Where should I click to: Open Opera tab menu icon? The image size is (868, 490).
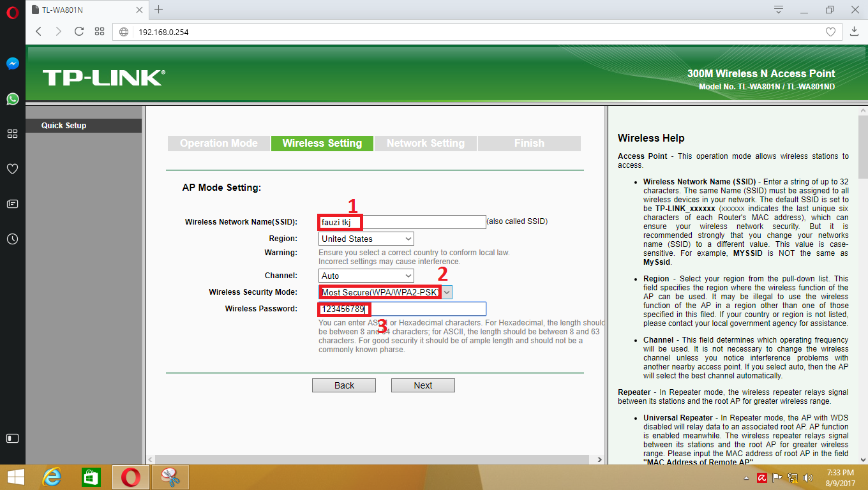point(779,10)
